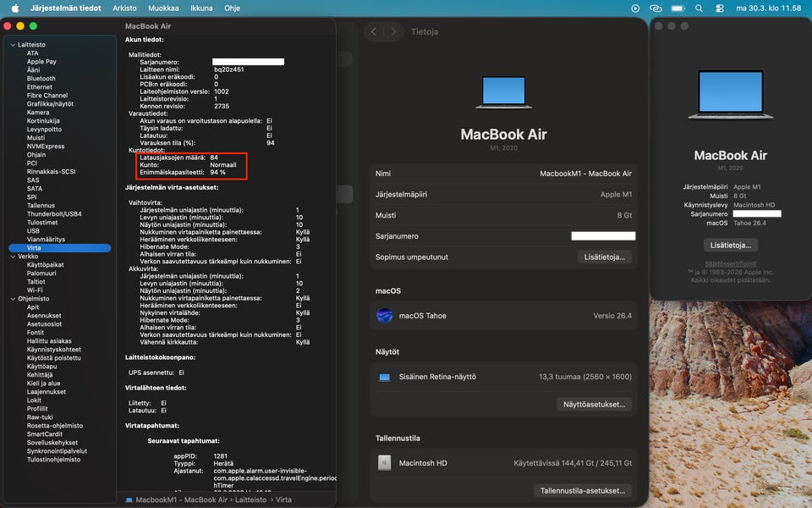Select Ethernet in the sidebar
The image size is (812, 508).
(x=40, y=86)
